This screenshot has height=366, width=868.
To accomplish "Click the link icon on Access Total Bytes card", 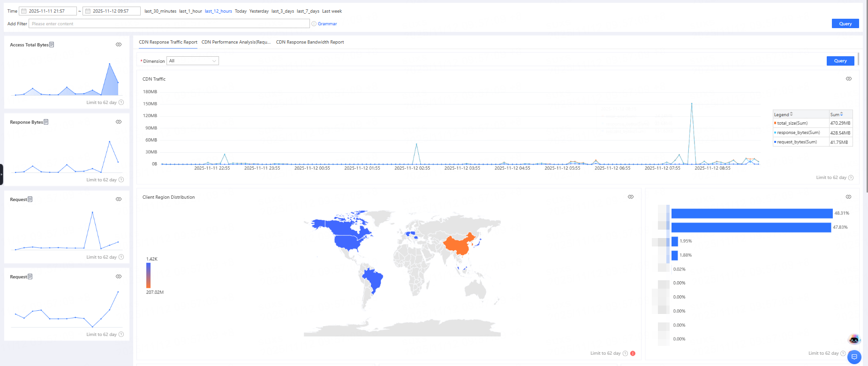I will point(119,45).
